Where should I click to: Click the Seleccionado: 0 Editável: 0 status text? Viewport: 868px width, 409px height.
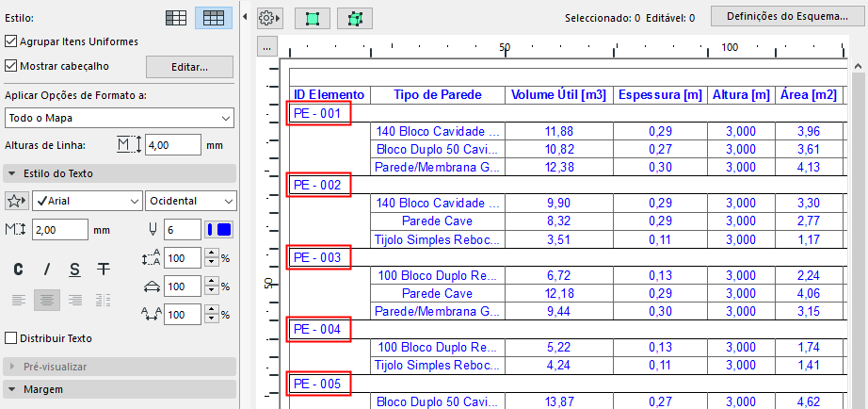coord(630,18)
